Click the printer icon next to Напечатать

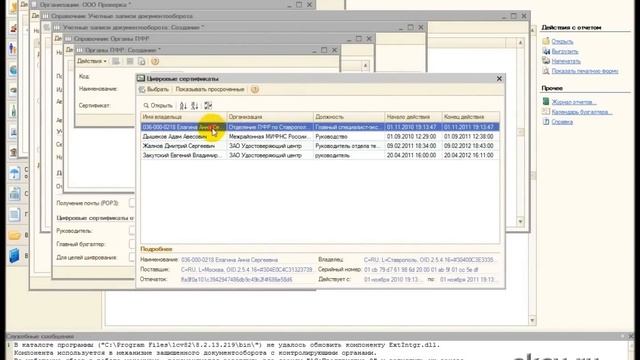coord(546,61)
